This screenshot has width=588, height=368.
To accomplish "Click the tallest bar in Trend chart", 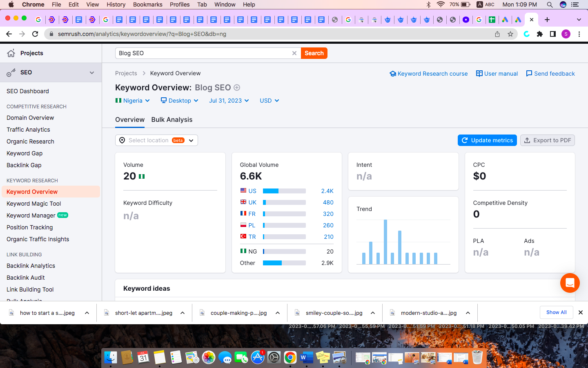I will click(x=385, y=242).
